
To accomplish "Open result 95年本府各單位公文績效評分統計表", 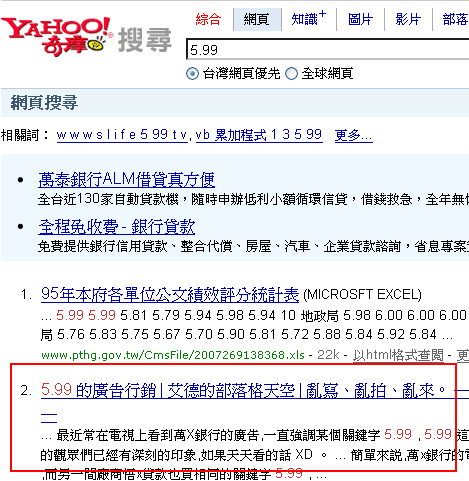I will 170,295.
